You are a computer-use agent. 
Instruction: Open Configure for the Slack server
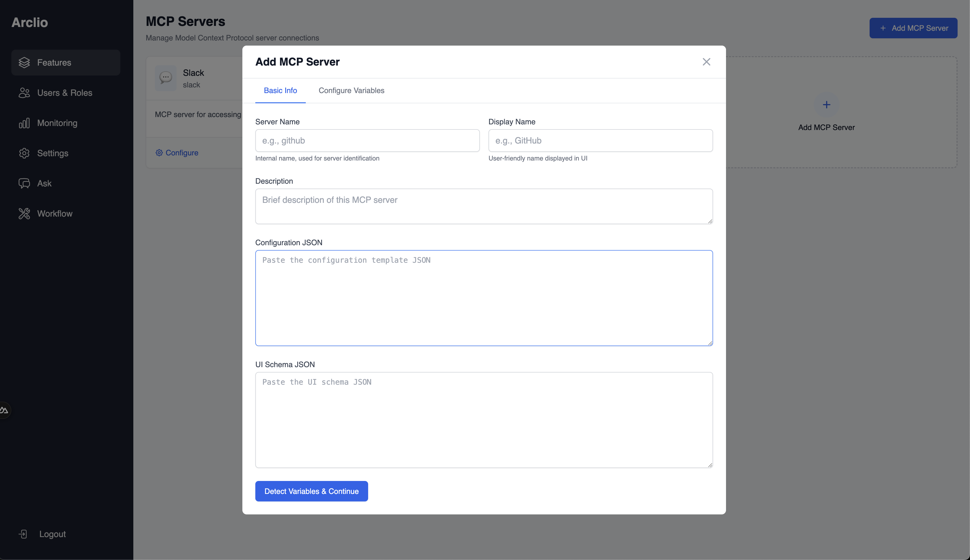pos(181,153)
